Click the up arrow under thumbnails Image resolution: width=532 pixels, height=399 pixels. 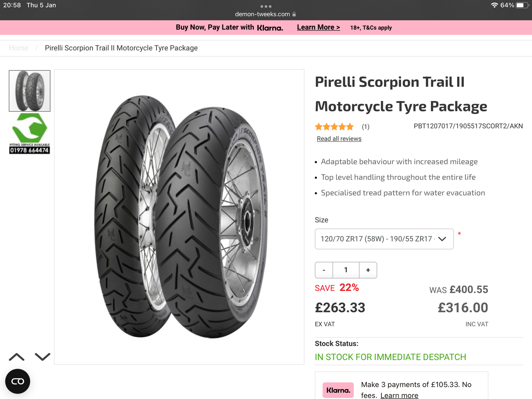[17, 357]
